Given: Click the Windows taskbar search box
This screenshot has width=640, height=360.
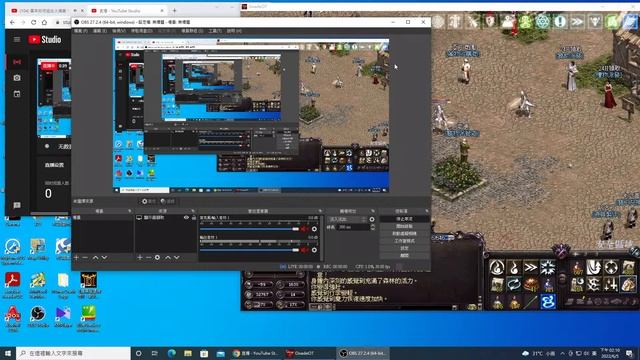Looking at the screenshot, I should pos(73,353).
